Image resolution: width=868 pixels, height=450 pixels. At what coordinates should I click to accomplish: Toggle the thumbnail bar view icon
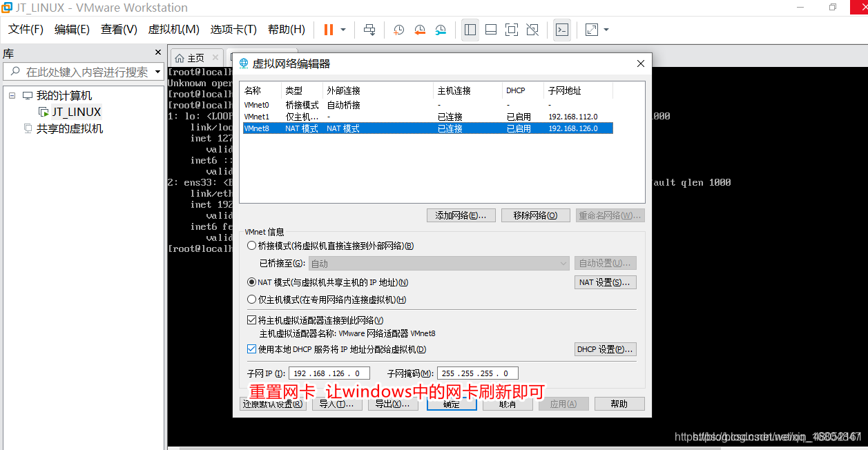(x=491, y=30)
